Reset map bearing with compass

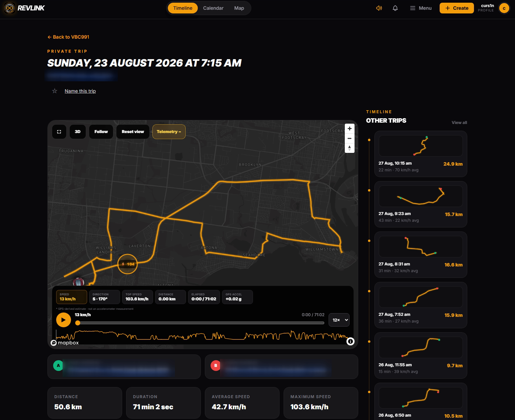coord(350,148)
